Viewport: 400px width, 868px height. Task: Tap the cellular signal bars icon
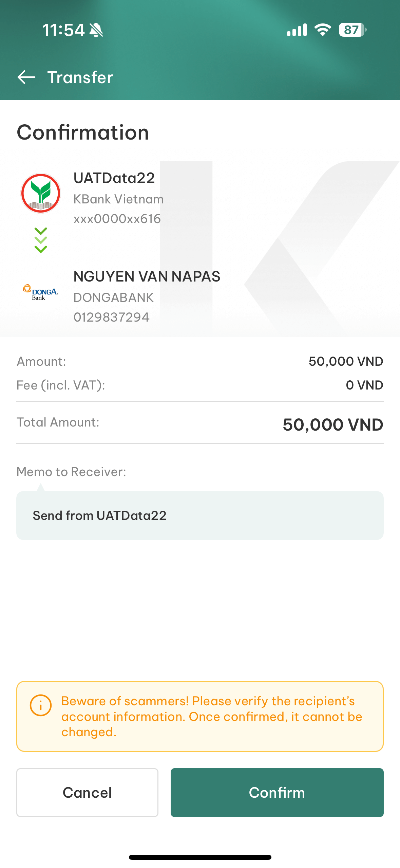tap(297, 30)
